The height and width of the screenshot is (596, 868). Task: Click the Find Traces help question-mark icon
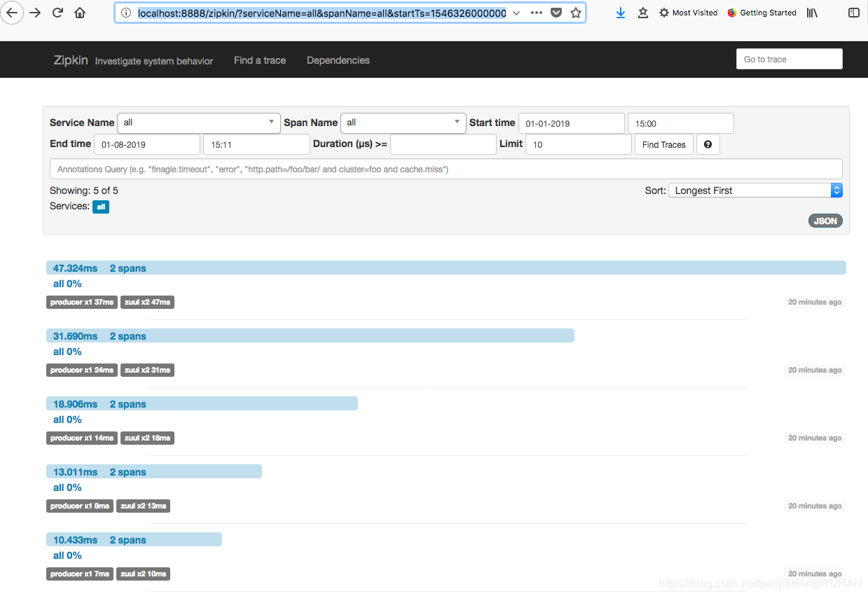pyautogui.click(x=708, y=144)
